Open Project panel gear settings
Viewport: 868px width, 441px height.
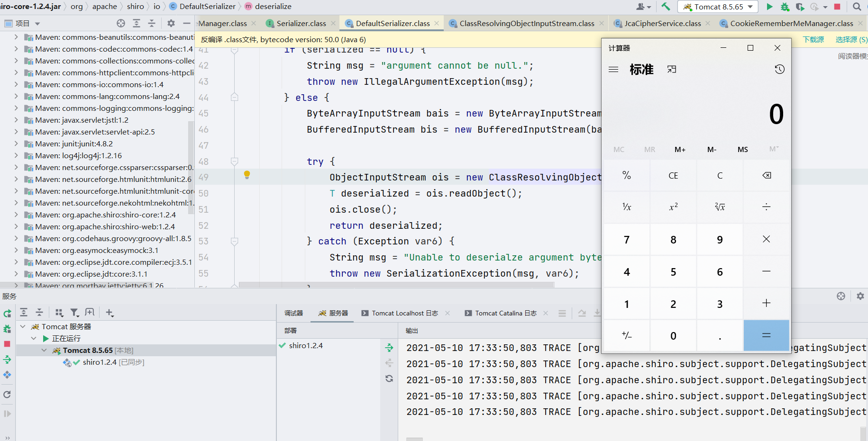pyautogui.click(x=171, y=23)
